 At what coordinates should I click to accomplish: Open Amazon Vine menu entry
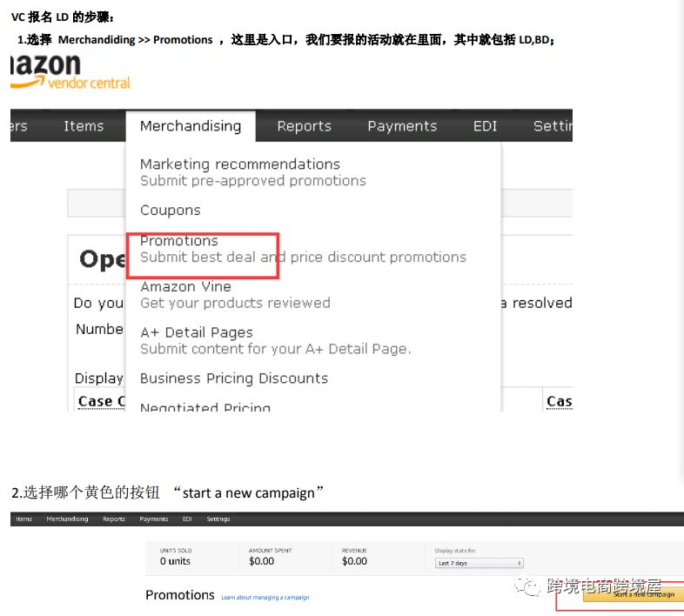click(185, 286)
